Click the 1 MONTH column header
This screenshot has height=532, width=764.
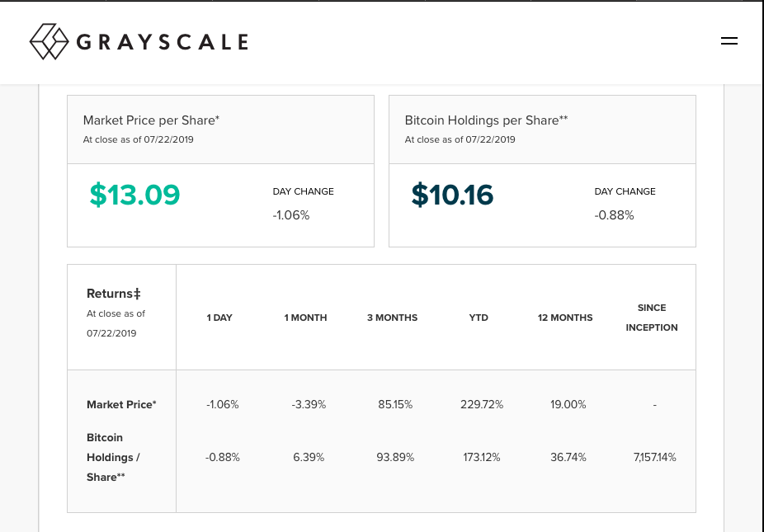pos(305,318)
